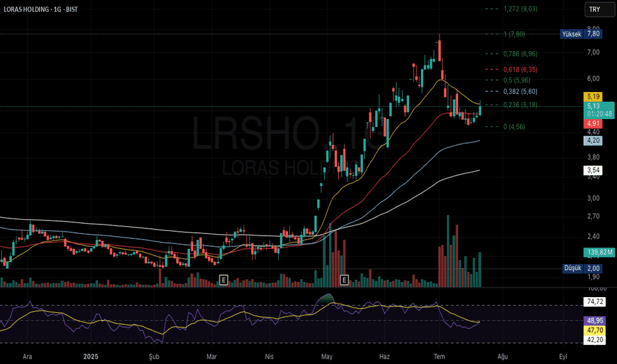Select the yellow 5,19 moving average label

pos(593,97)
